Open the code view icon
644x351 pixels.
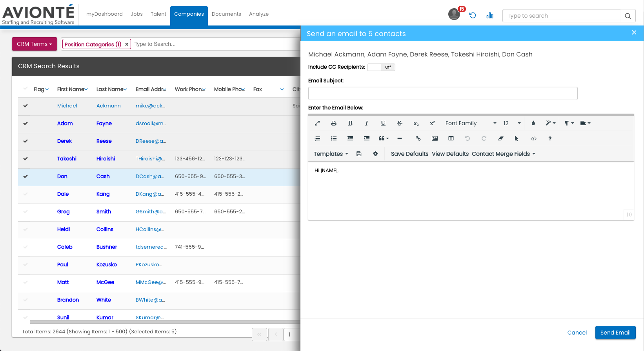533,138
